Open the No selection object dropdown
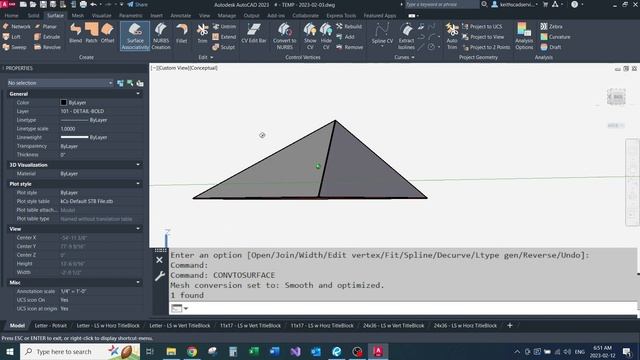The width and height of the screenshot is (640, 360). (x=60, y=83)
